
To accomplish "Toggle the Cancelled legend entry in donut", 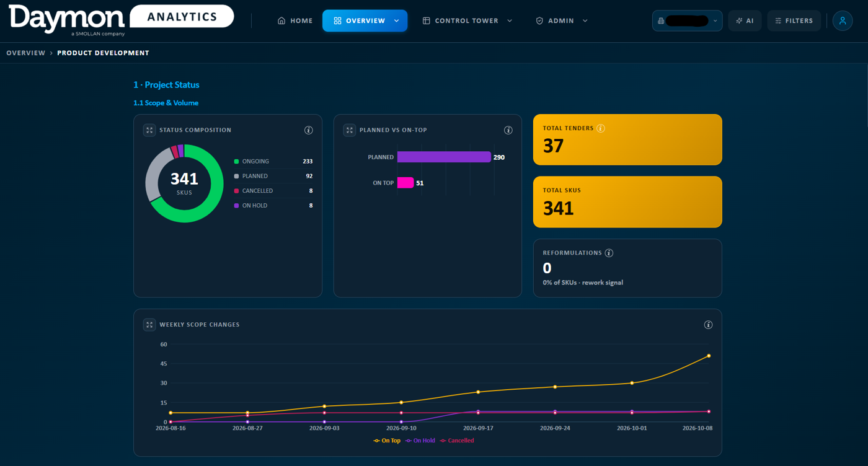I will (x=273, y=191).
